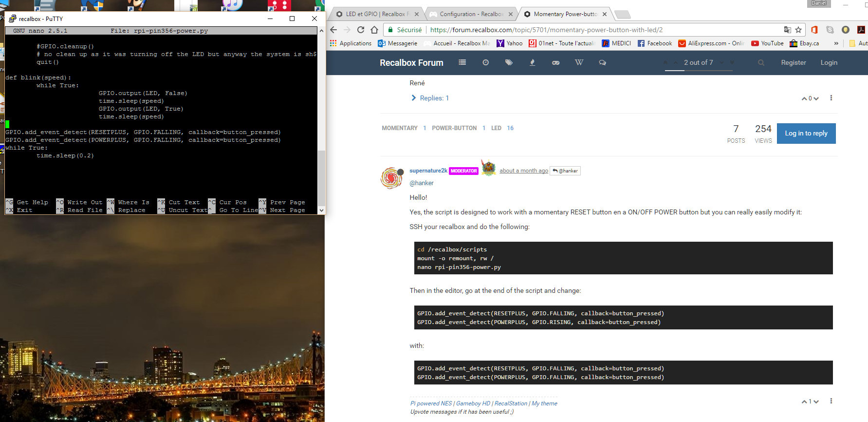
Task: Go to Chrome home page
Action: tap(374, 30)
